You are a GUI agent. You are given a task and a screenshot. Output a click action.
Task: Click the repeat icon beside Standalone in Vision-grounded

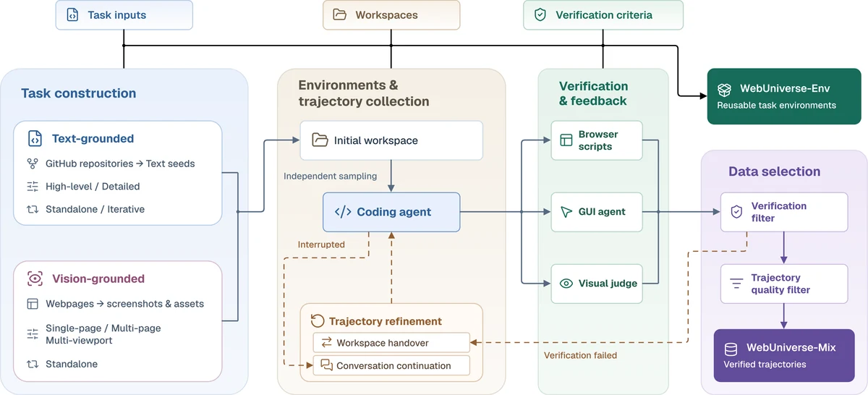[x=33, y=364]
